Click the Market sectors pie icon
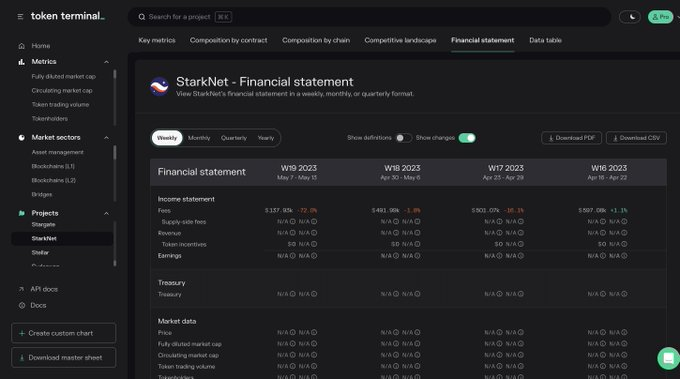The height and width of the screenshot is (379, 680). [x=22, y=137]
